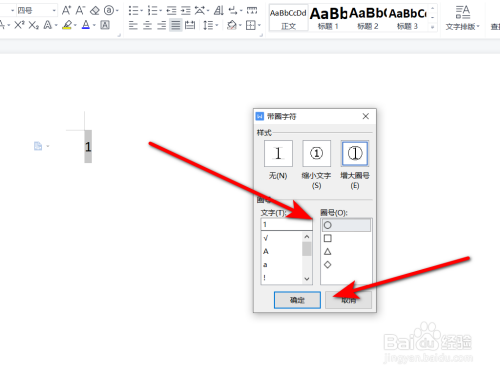Select the 缩小文字(S) style option
500x375 pixels.
point(316,153)
